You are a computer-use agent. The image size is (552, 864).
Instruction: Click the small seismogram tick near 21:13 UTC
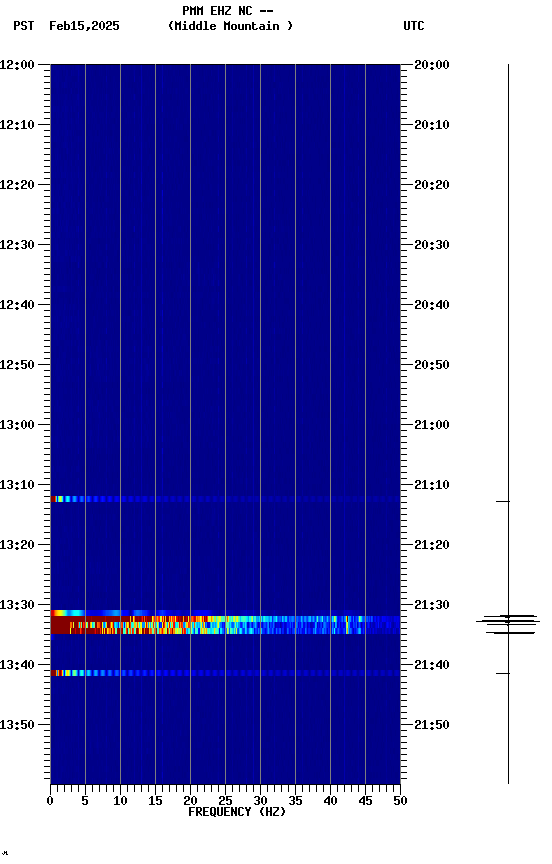tap(503, 501)
